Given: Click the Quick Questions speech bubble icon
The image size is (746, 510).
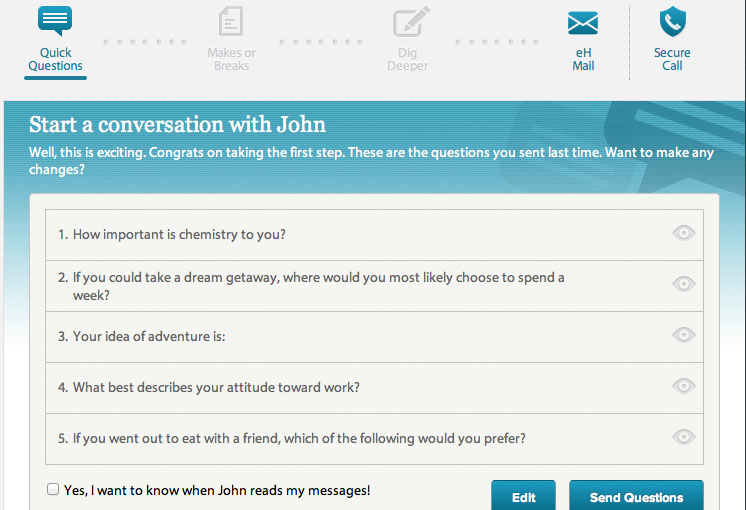Looking at the screenshot, I should (x=55, y=21).
